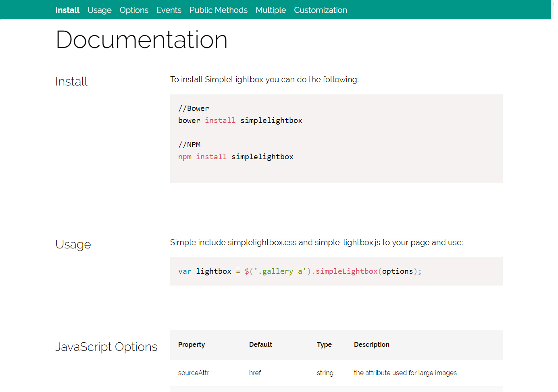Click the Property column header
This screenshot has width=558, height=392.
click(192, 345)
